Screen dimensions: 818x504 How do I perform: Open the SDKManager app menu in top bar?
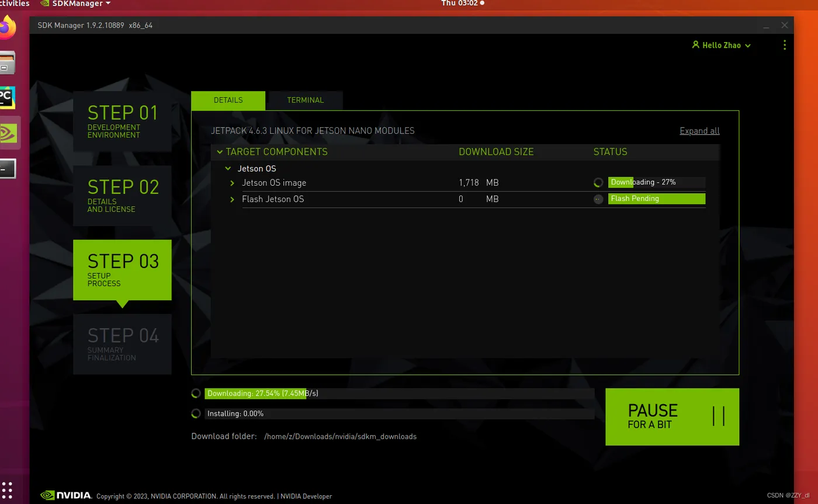pyautogui.click(x=75, y=4)
